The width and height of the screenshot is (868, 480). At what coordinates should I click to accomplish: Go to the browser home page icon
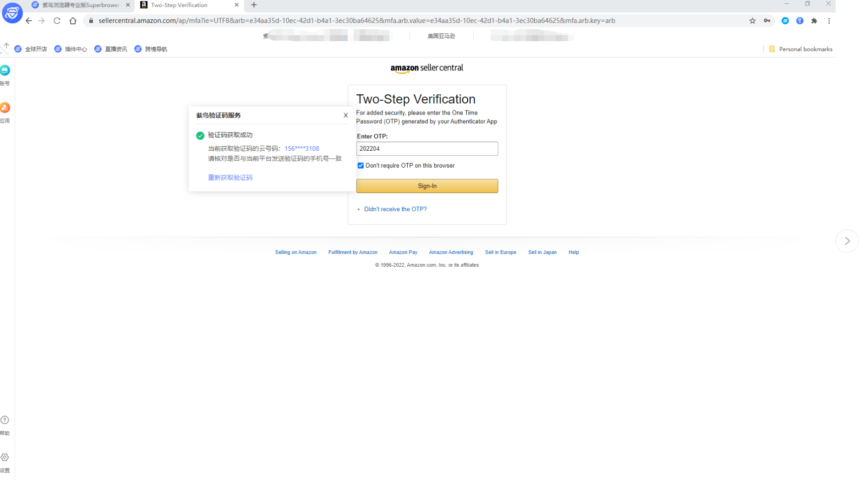[x=73, y=21]
